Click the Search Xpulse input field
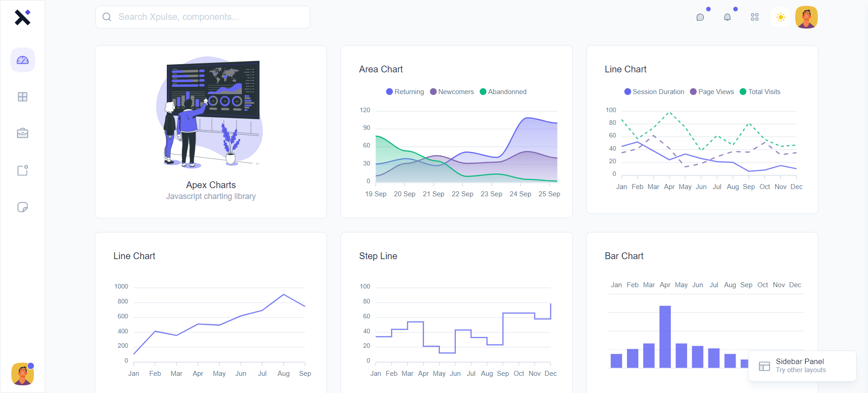The height and width of the screenshot is (393, 868). pos(203,17)
